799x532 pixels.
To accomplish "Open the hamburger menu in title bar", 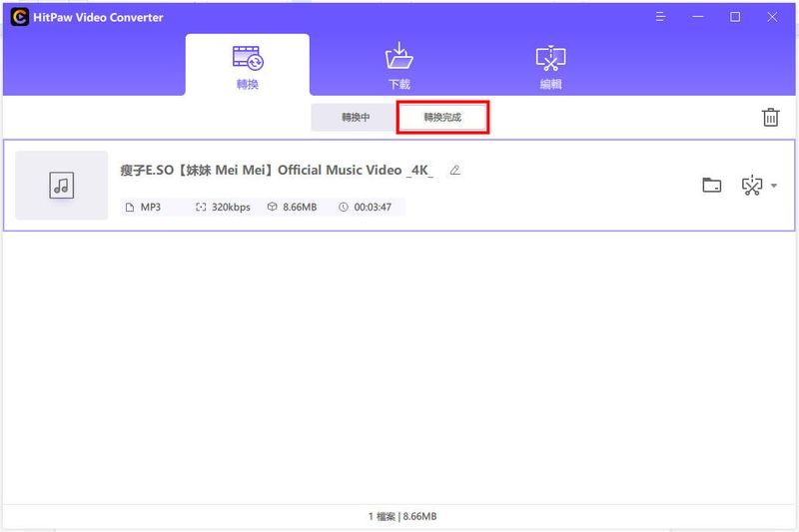I will [x=660, y=17].
